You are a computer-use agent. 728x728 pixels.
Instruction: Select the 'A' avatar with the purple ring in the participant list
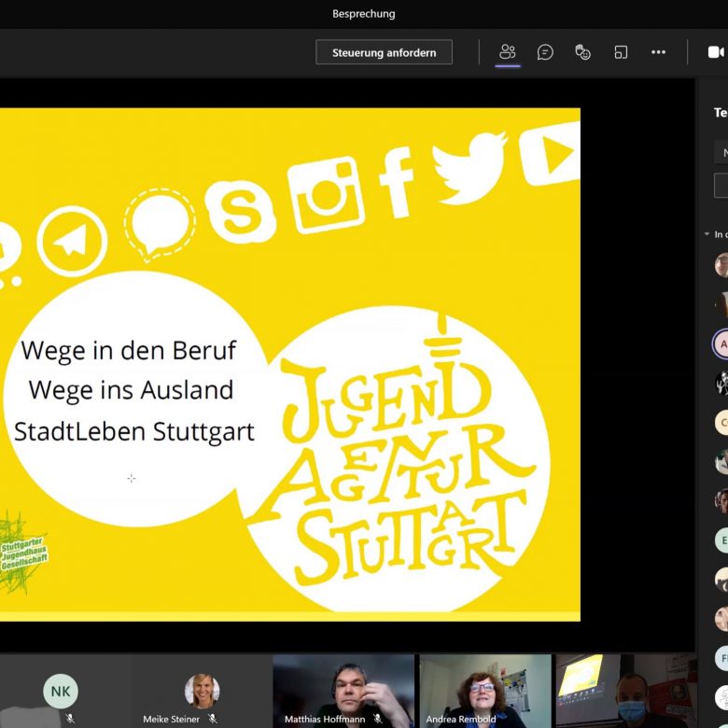point(721,344)
